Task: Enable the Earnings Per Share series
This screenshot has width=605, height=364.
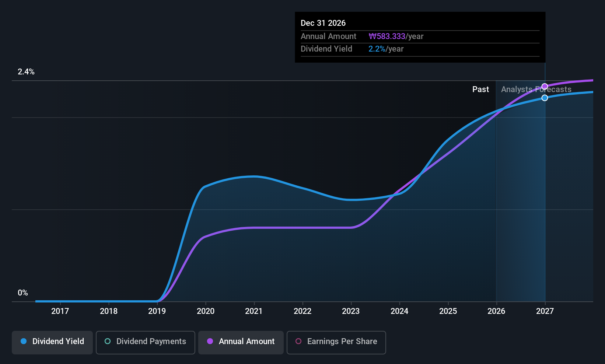Action: point(336,343)
